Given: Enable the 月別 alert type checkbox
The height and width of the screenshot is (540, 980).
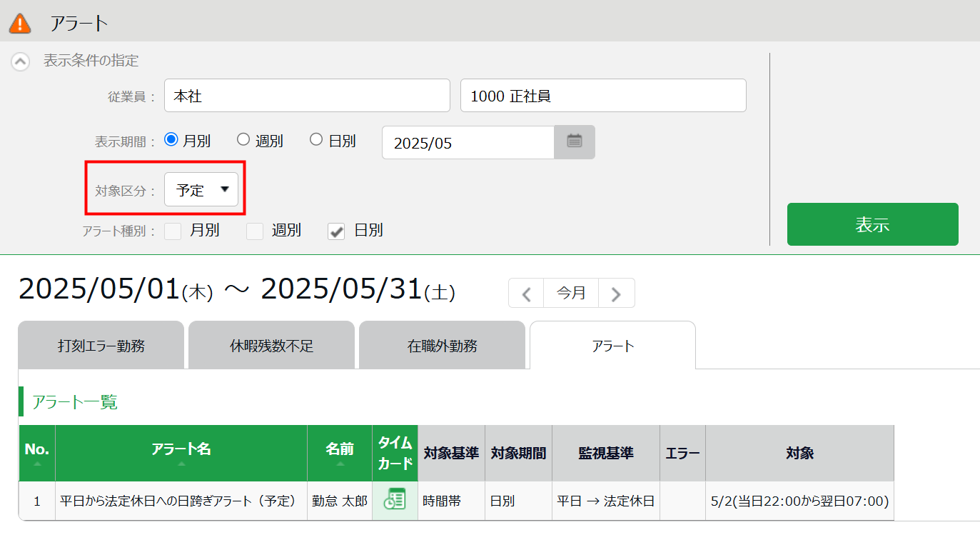Looking at the screenshot, I should 173,231.
